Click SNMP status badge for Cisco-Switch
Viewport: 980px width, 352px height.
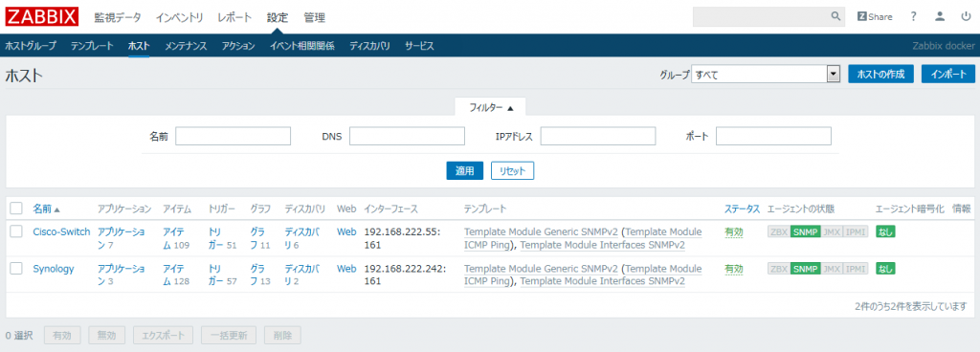click(805, 231)
